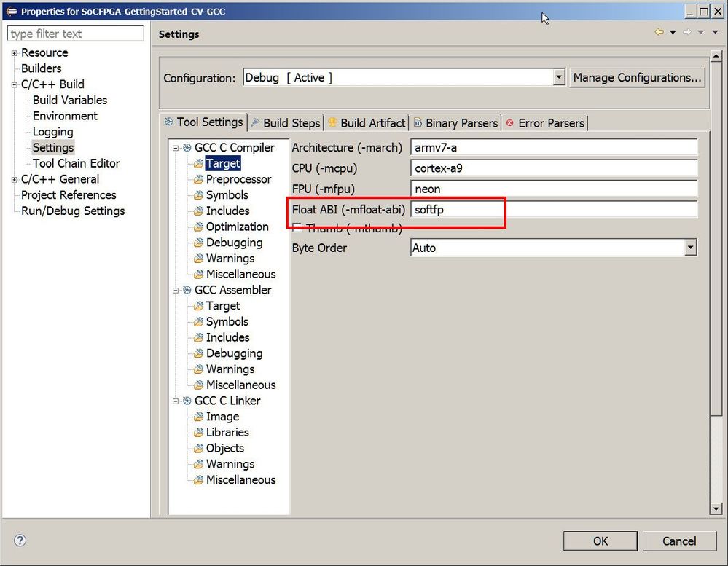Screen dimensions: 728x566
Task: Click the compiler Symbols option icon
Action: click(x=199, y=195)
